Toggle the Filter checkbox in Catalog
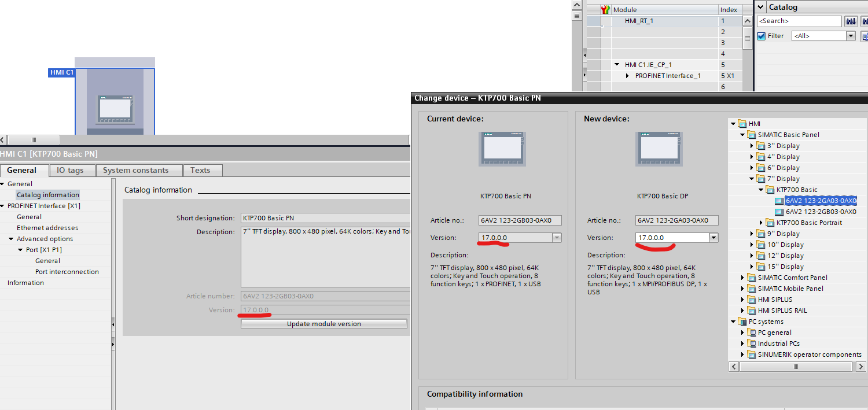This screenshot has width=868, height=410. (762, 36)
